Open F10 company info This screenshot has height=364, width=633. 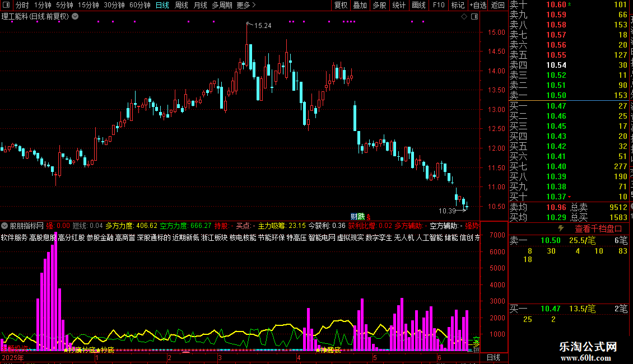click(x=439, y=5)
